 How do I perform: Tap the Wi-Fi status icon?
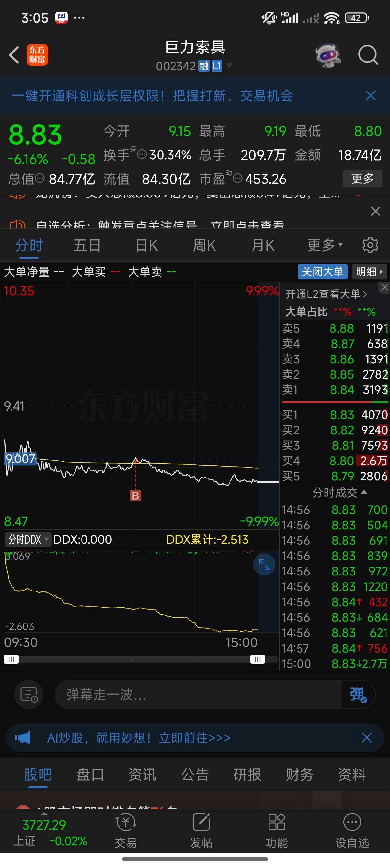click(332, 18)
